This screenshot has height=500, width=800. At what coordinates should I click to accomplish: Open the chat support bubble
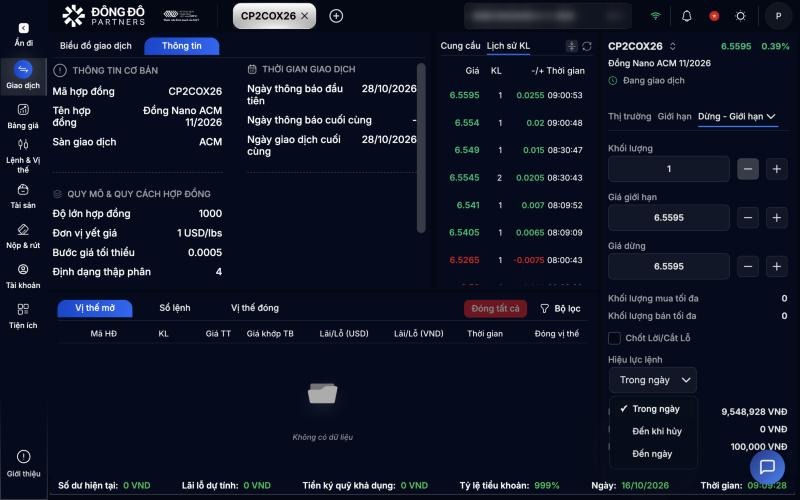pyautogui.click(x=767, y=467)
